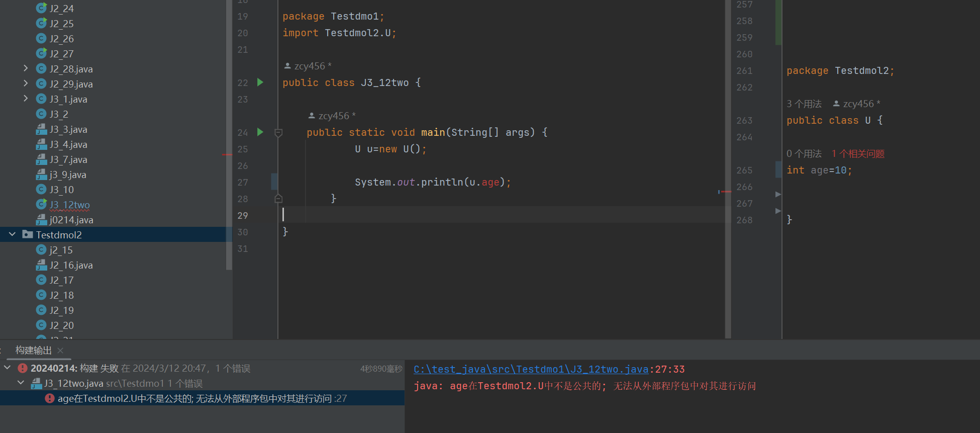The height and width of the screenshot is (433, 980).
Task: Select J2_20 class
Action: (x=61, y=325)
